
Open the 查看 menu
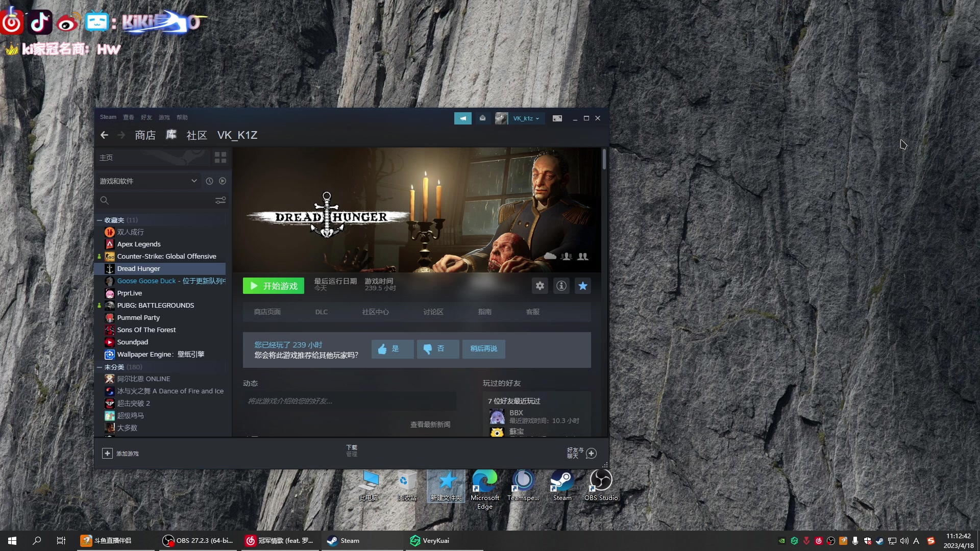pyautogui.click(x=129, y=117)
